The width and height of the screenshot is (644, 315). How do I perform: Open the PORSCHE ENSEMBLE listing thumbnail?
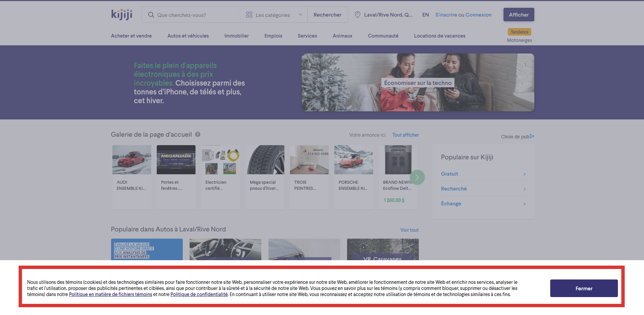coord(353,159)
